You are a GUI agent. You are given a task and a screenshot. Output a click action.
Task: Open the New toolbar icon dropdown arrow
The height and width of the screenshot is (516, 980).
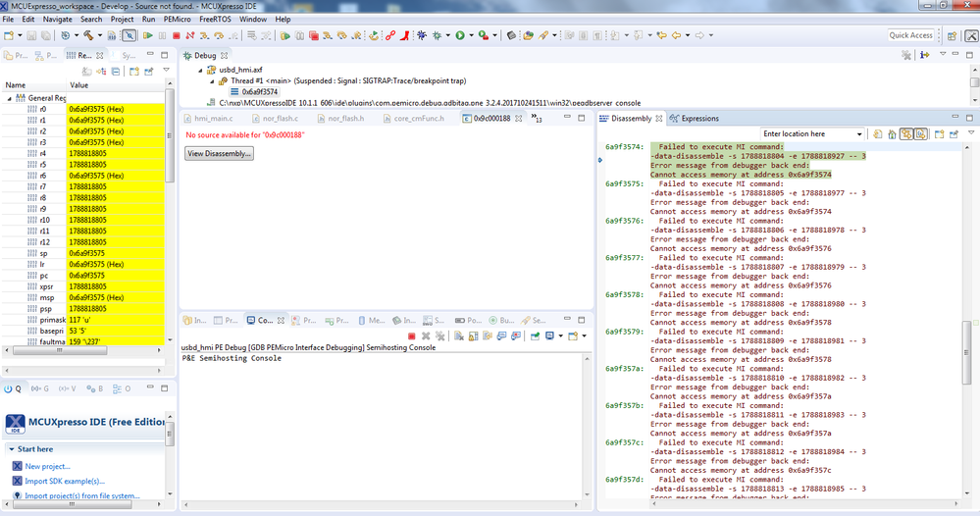pyautogui.click(x=20, y=35)
